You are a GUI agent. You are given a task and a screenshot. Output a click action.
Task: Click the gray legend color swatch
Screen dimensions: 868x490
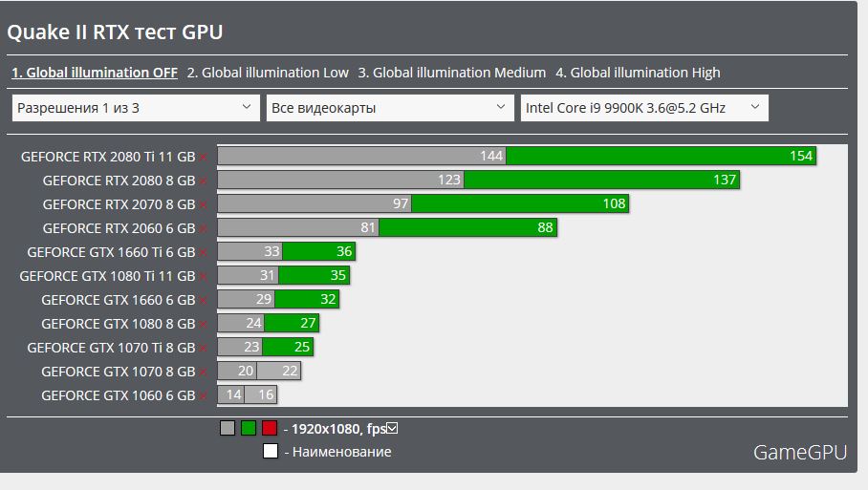228,428
